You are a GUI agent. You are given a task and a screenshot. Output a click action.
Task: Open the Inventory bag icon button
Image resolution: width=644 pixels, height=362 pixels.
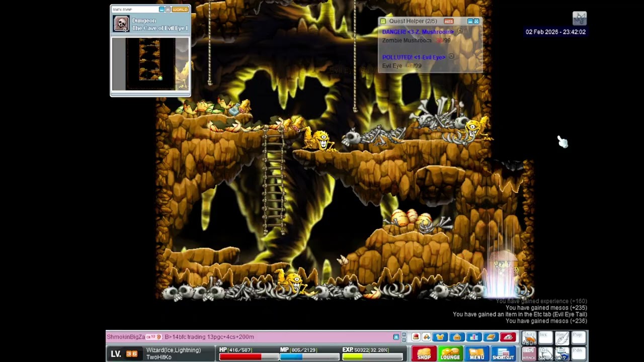pos(457,337)
